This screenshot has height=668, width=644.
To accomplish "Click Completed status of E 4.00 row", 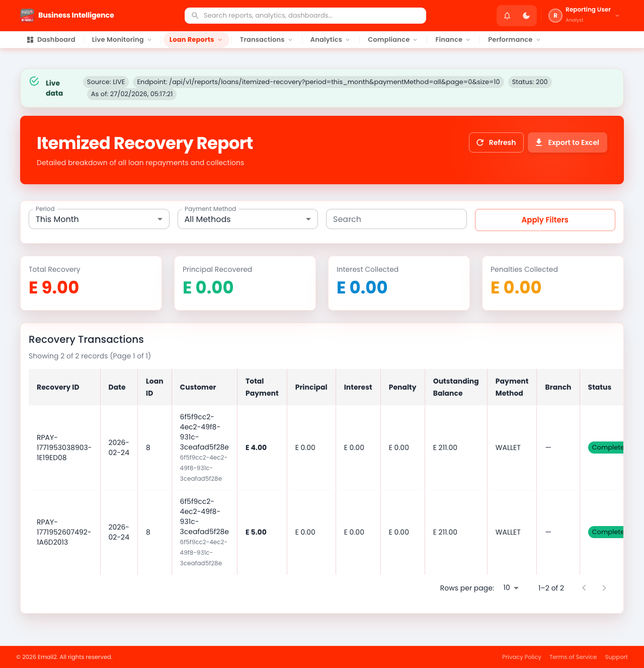I will (x=606, y=448).
